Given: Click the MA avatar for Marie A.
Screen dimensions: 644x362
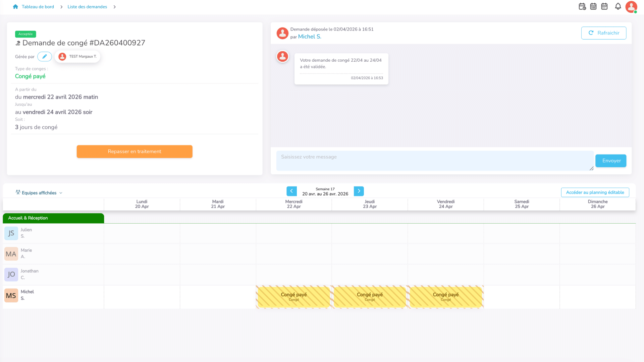Looking at the screenshot, I should coord(11,254).
